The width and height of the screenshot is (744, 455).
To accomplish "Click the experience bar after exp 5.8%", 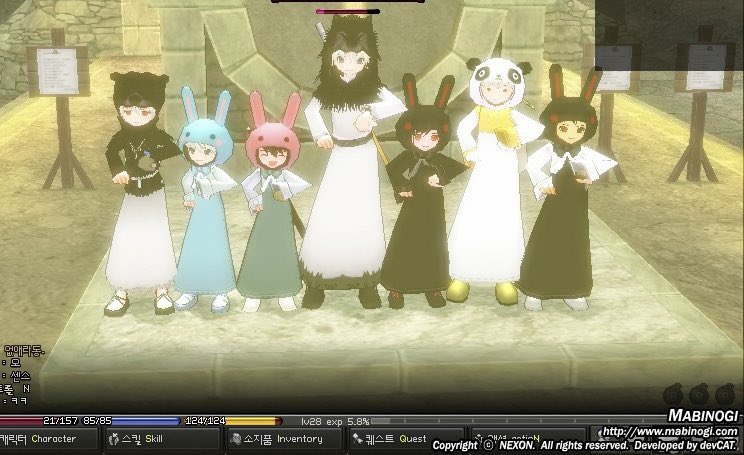I will [517, 421].
